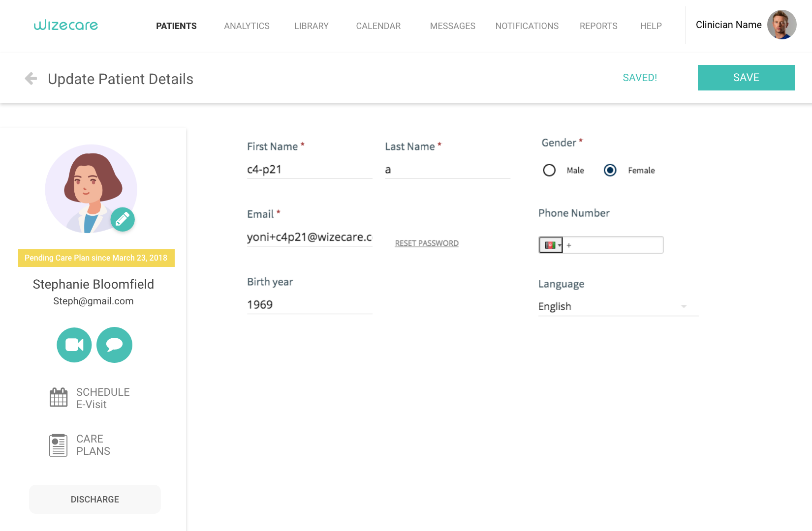The height and width of the screenshot is (531, 812).
Task: Click the Reset Password link
Action: tap(427, 243)
